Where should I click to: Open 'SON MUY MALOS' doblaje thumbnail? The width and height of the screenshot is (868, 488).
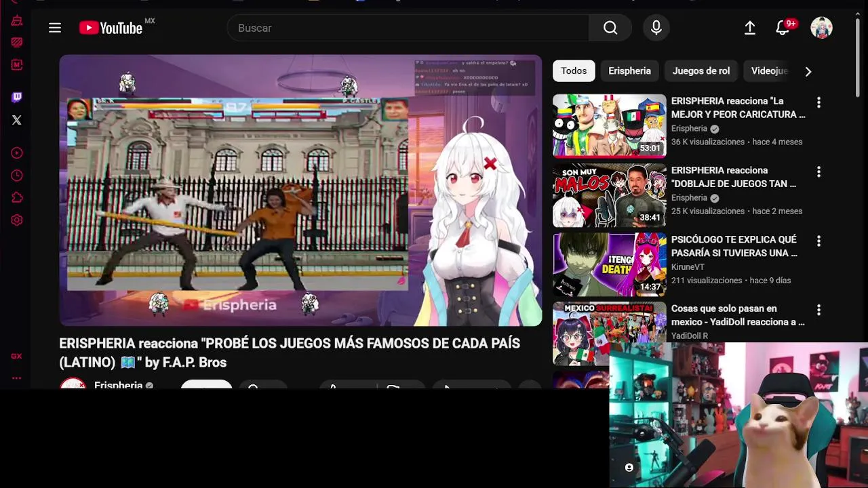[x=610, y=195]
